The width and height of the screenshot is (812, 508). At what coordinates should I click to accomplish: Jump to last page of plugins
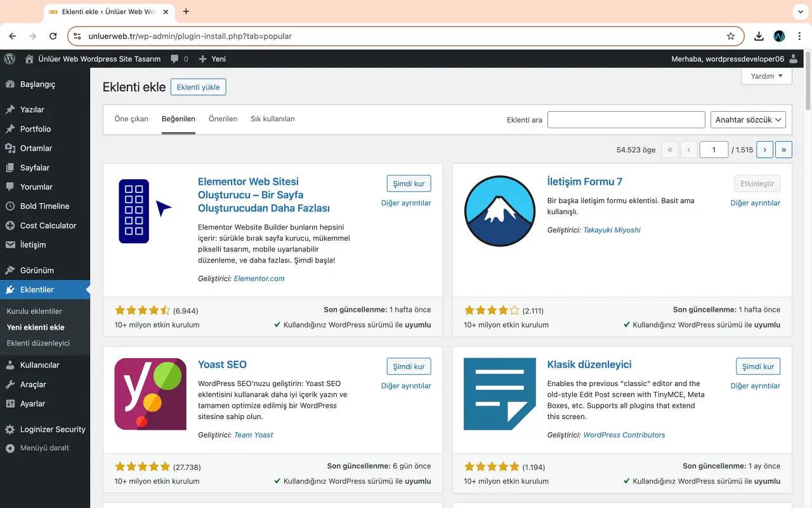(783, 150)
